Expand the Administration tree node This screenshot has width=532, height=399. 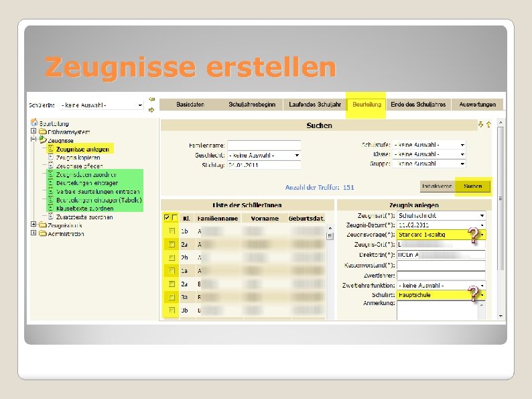tap(34, 233)
